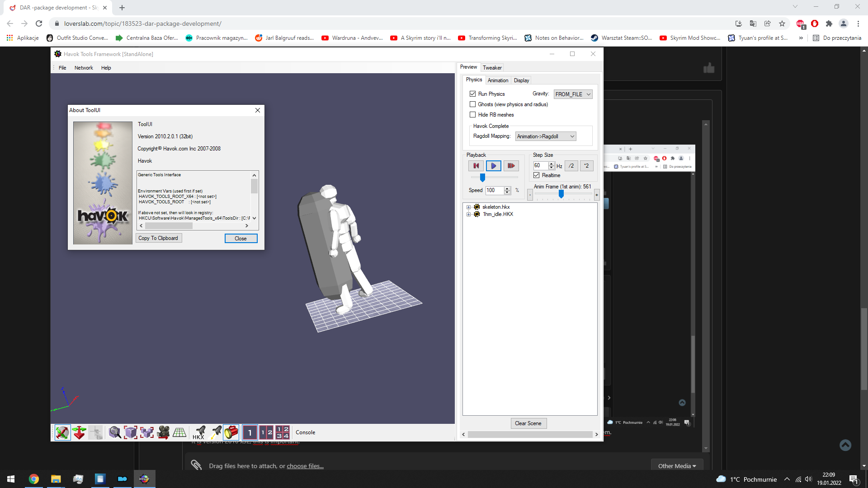Open Other Media dropdown in browser
This screenshot has width=868, height=488.
677,466
